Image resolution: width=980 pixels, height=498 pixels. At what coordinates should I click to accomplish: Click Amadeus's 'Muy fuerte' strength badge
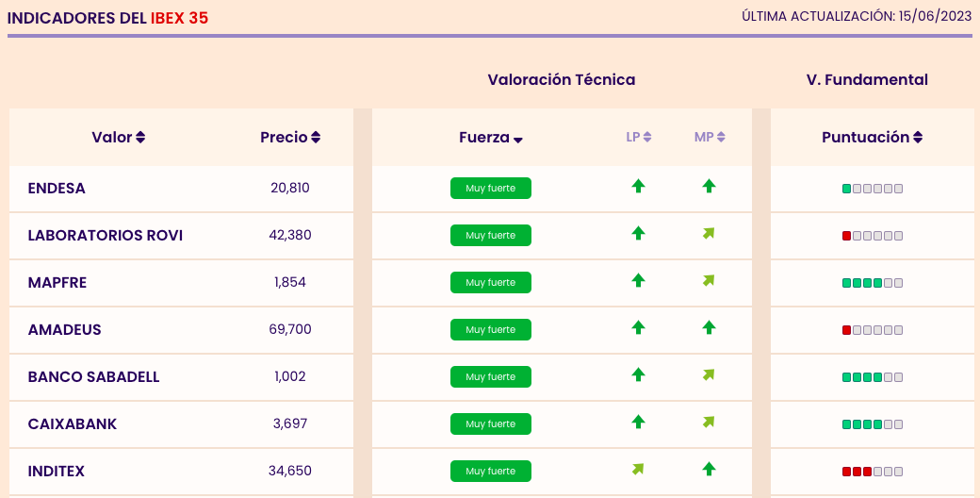491,329
